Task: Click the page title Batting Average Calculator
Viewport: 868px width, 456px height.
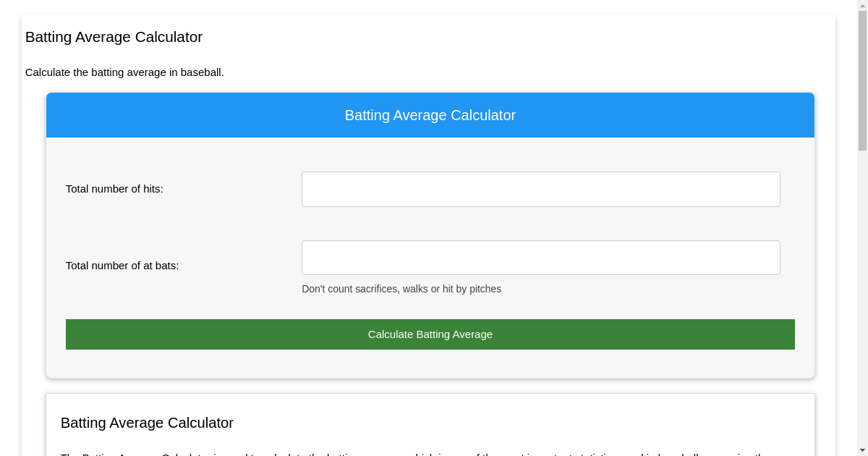Action: click(x=114, y=37)
